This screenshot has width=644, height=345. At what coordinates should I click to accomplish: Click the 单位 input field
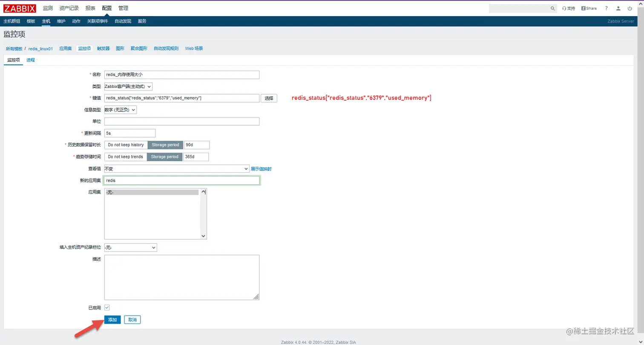click(x=182, y=122)
